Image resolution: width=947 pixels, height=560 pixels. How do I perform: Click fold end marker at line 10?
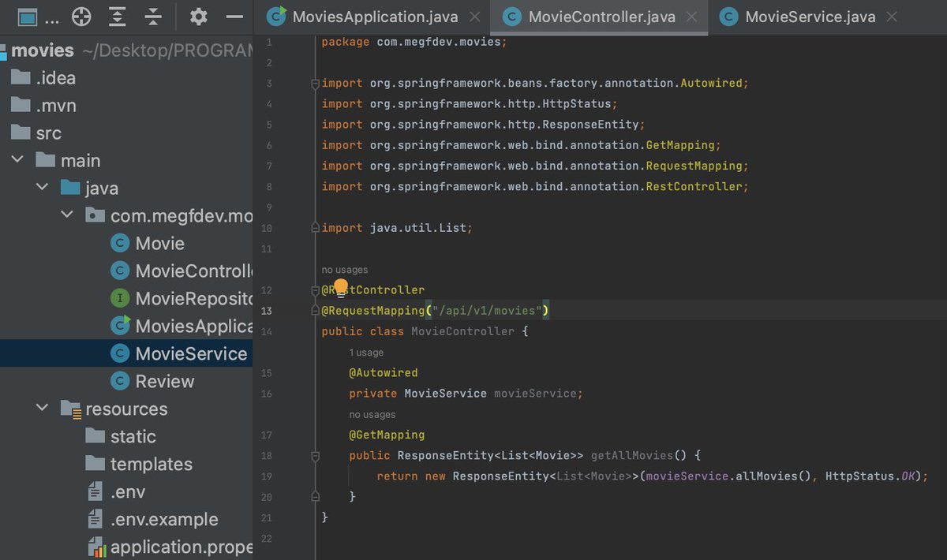pyautogui.click(x=315, y=228)
